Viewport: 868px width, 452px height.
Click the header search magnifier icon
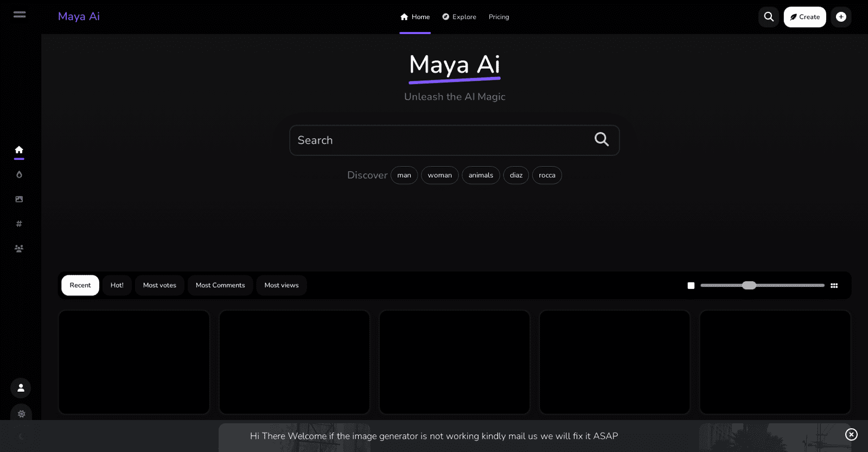[769, 17]
